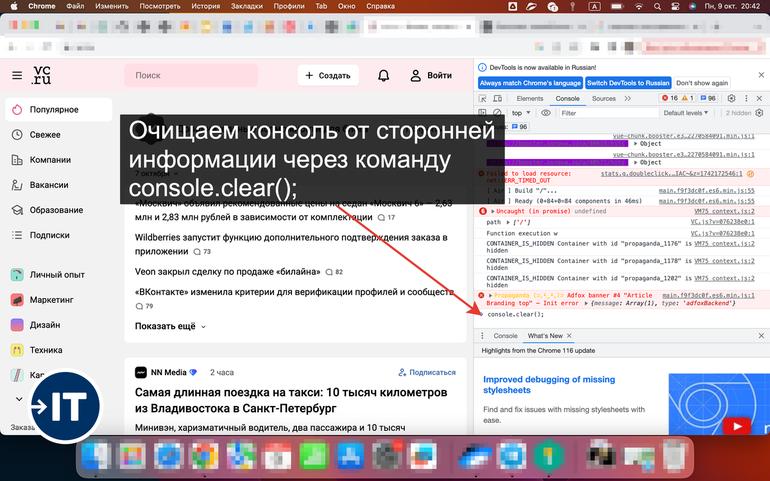The width and height of the screenshot is (770, 481).
Task: Switch to the Elements tab
Action: coord(530,98)
